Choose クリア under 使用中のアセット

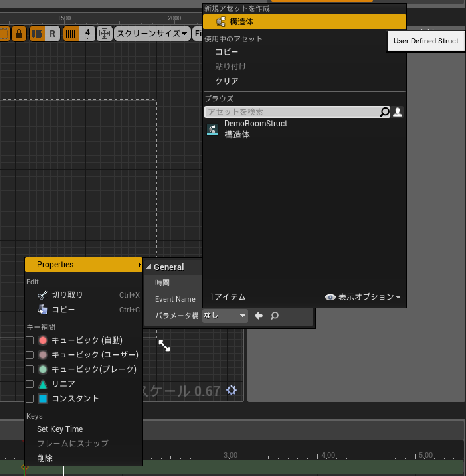pyautogui.click(x=227, y=81)
